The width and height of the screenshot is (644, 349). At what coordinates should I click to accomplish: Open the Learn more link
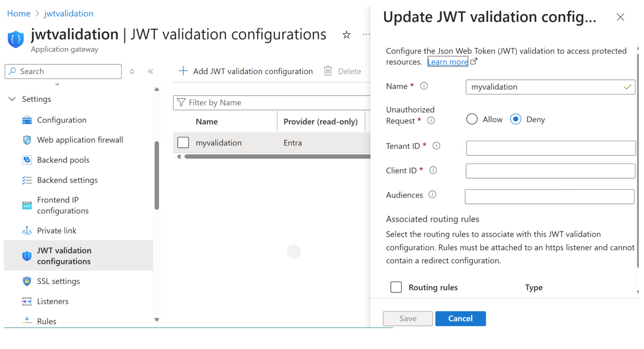click(x=447, y=61)
